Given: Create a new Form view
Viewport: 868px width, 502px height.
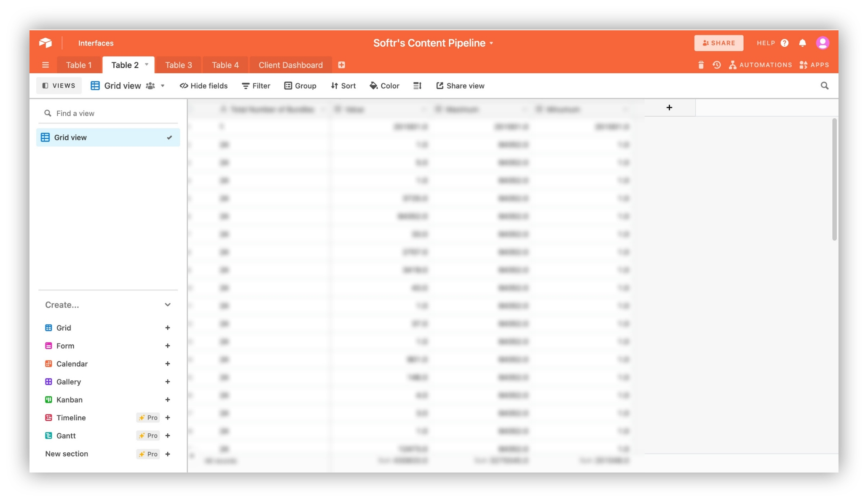Looking at the screenshot, I should 168,346.
